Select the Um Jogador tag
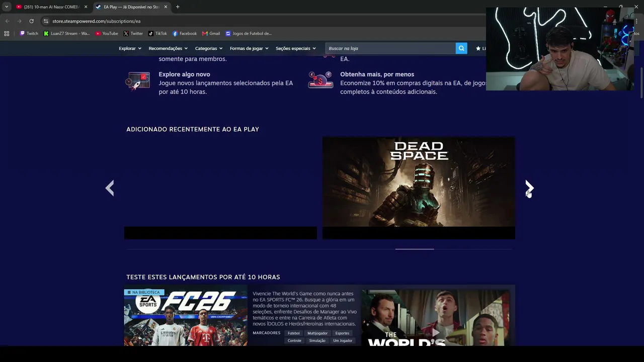This screenshot has height=362, width=644. tap(343, 341)
